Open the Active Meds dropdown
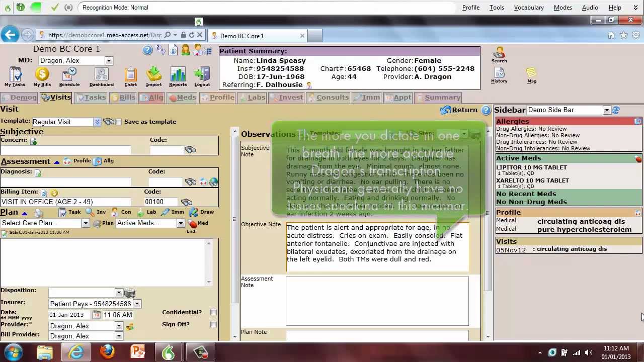This screenshot has height=362, width=644. (x=181, y=223)
